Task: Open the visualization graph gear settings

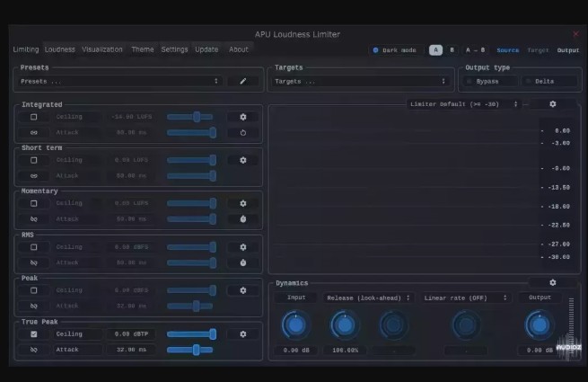Action: (552, 104)
